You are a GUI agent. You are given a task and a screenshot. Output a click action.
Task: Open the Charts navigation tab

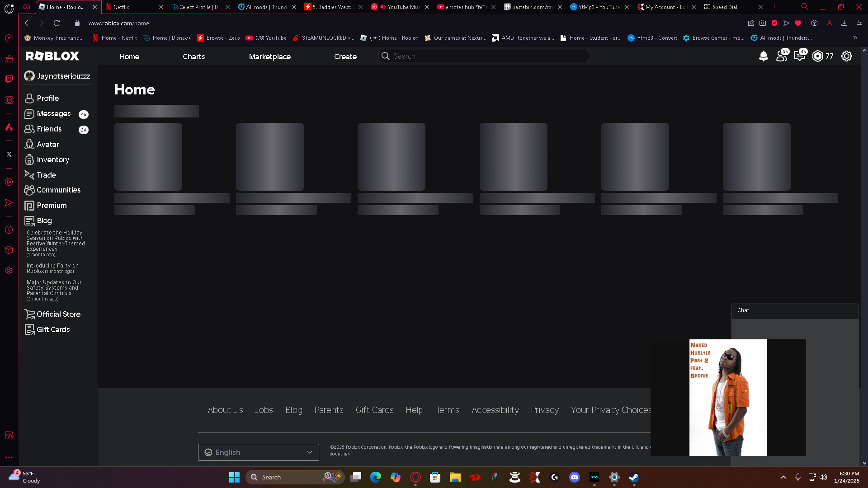(x=193, y=56)
